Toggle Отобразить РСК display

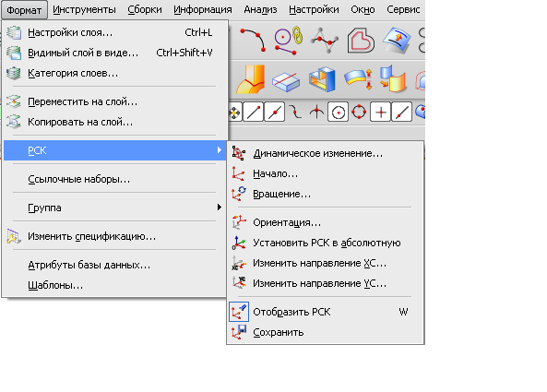[325, 312]
